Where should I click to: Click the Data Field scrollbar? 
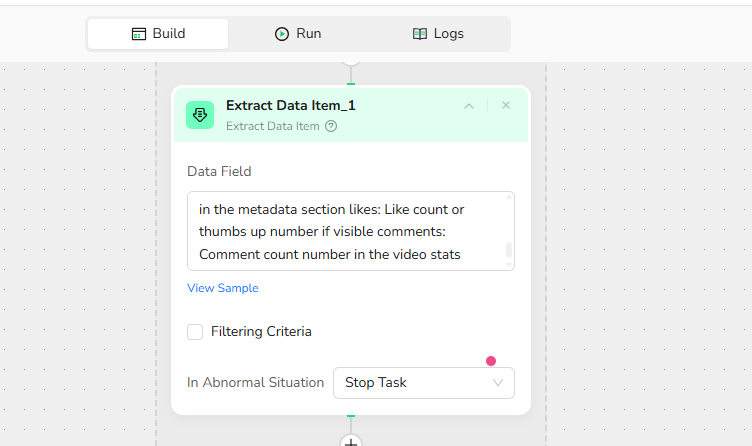pyautogui.click(x=509, y=250)
